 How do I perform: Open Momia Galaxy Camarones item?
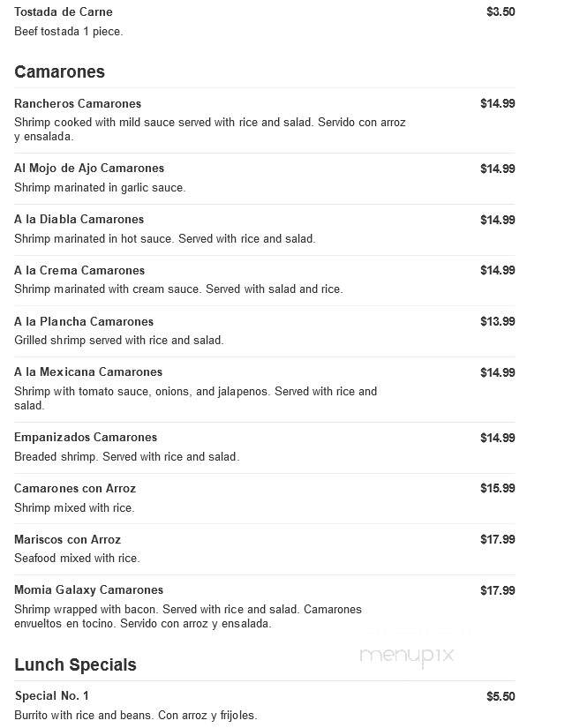[x=89, y=590]
